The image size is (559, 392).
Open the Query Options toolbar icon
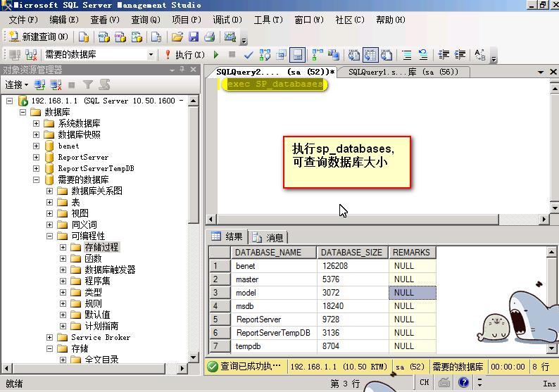coord(282,55)
